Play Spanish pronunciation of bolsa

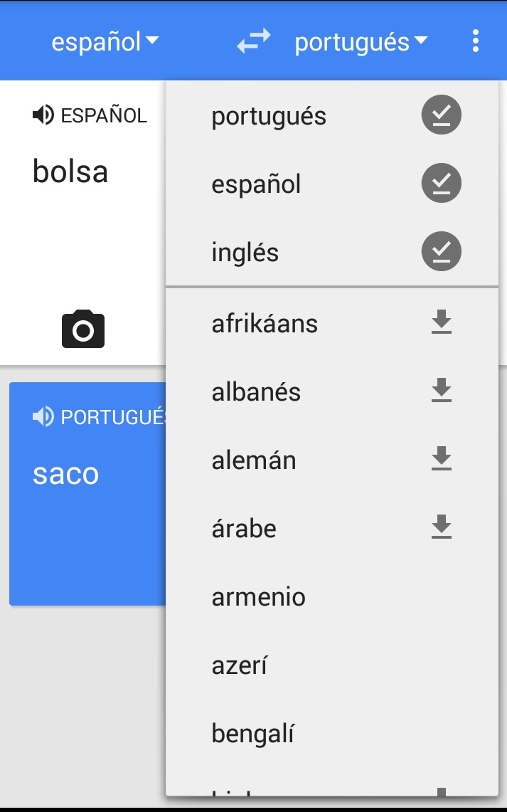43,115
